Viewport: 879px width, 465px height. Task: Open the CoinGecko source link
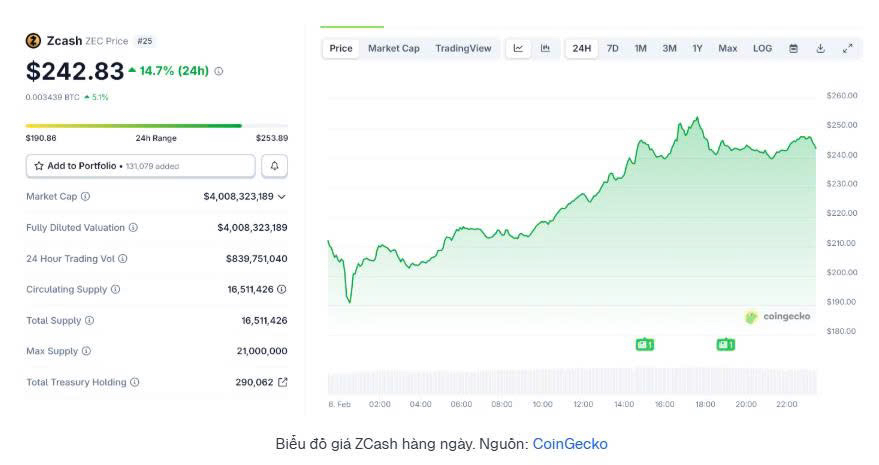[570, 444]
